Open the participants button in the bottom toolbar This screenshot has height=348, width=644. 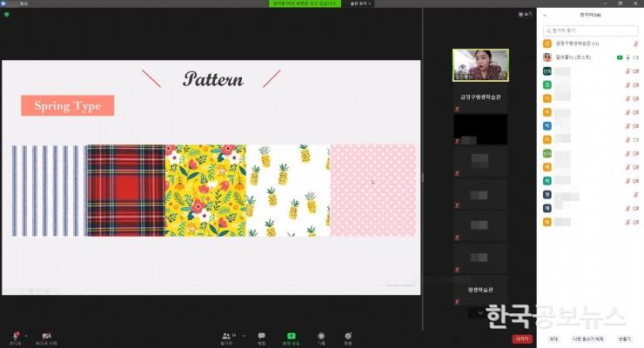click(227, 338)
